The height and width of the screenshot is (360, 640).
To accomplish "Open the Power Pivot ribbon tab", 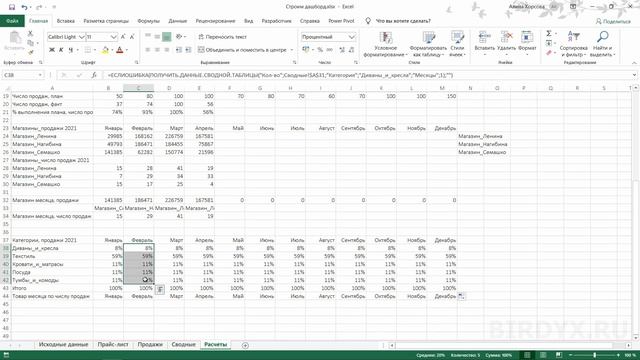I will click(341, 21).
